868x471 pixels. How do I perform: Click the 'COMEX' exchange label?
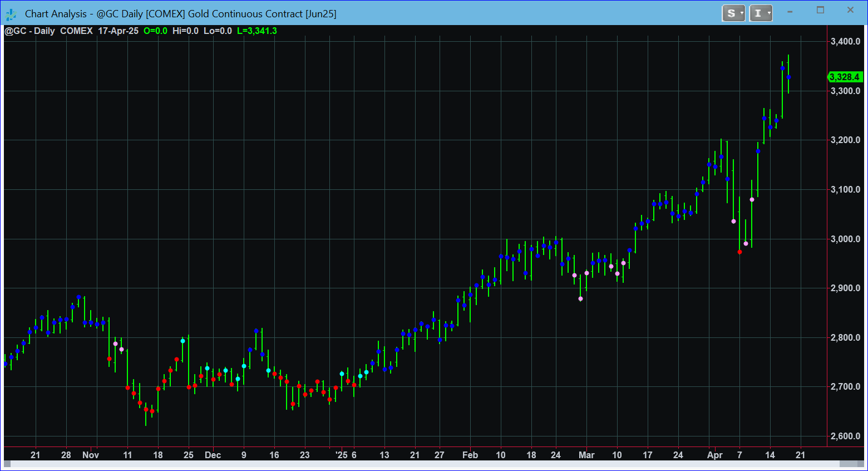tap(76, 31)
